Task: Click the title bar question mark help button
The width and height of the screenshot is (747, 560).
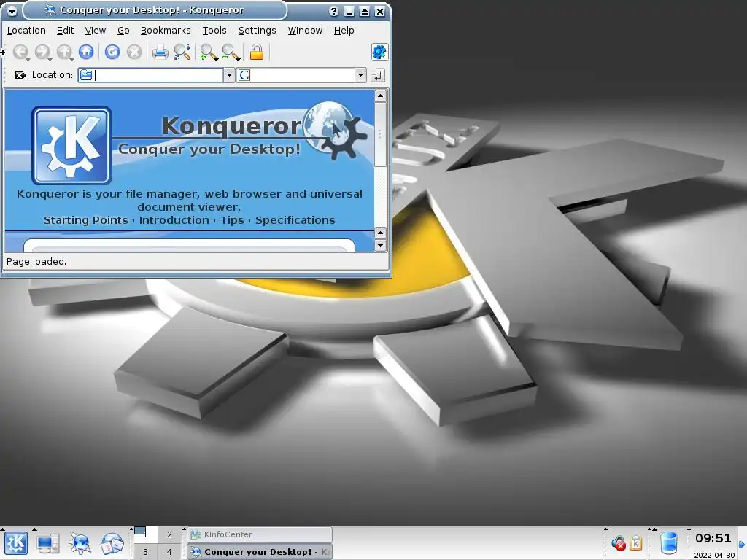Action: coord(333,12)
